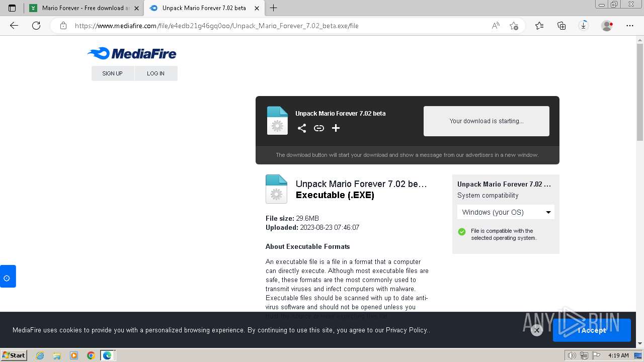Open media player taskbar icon
This screenshot has height=362, width=644.
point(74,355)
